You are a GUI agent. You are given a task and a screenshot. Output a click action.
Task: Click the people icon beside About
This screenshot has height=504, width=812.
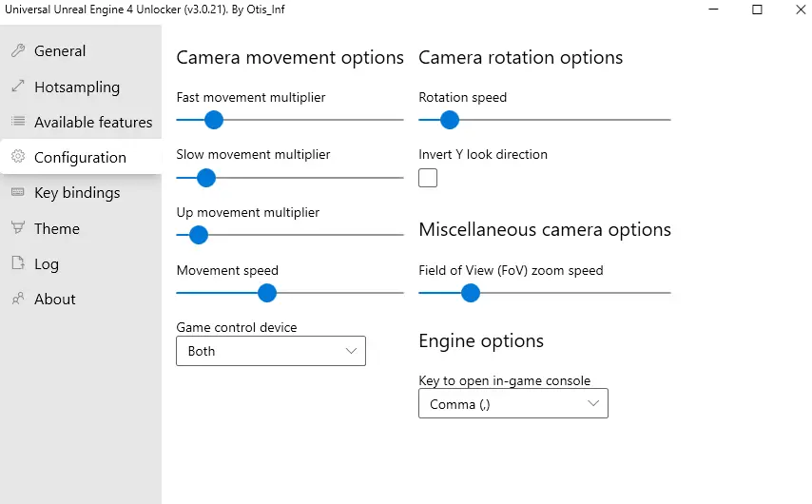[x=18, y=299]
